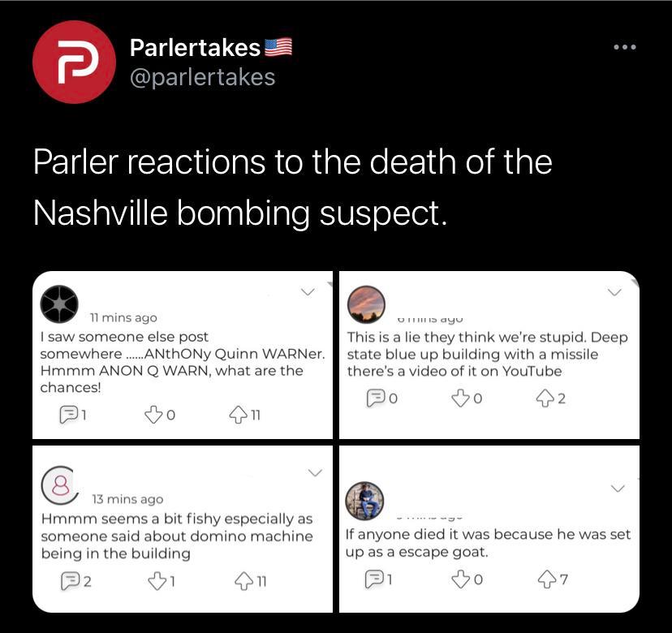Image resolution: width=672 pixels, height=633 pixels.
Task: Open the three-dot more options menu
Action: pyautogui.click(x=625, y=47)
